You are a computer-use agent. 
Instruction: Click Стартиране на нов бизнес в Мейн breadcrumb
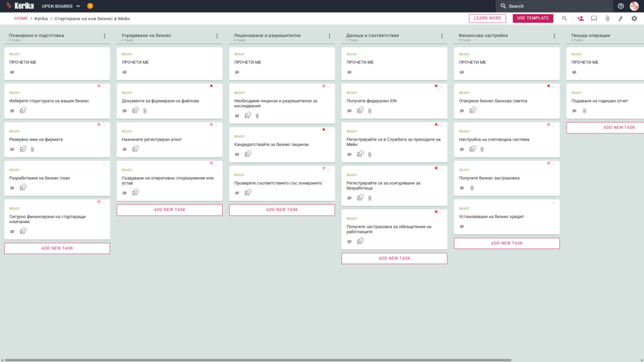(x=92, y=18)
